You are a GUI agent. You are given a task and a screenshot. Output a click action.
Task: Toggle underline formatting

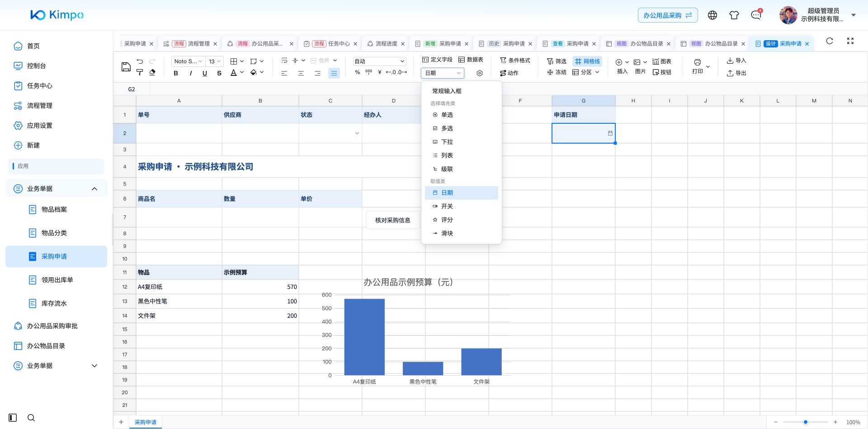point(205,73)
